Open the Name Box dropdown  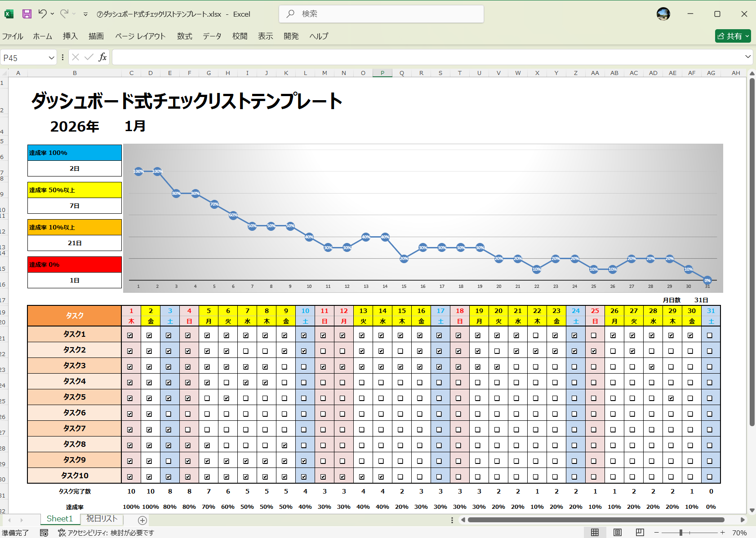[x=51, y=57]
